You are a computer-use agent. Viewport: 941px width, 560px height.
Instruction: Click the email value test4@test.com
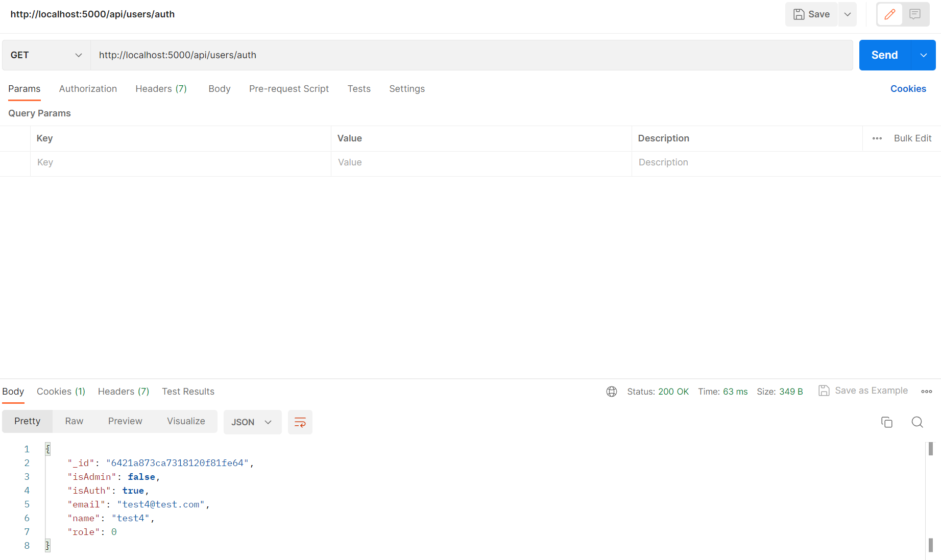[161, 504]
